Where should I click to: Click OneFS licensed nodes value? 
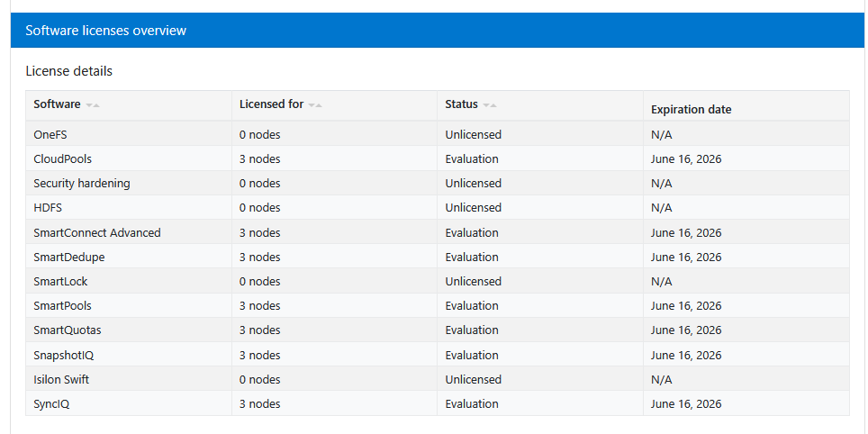[259, 134]
